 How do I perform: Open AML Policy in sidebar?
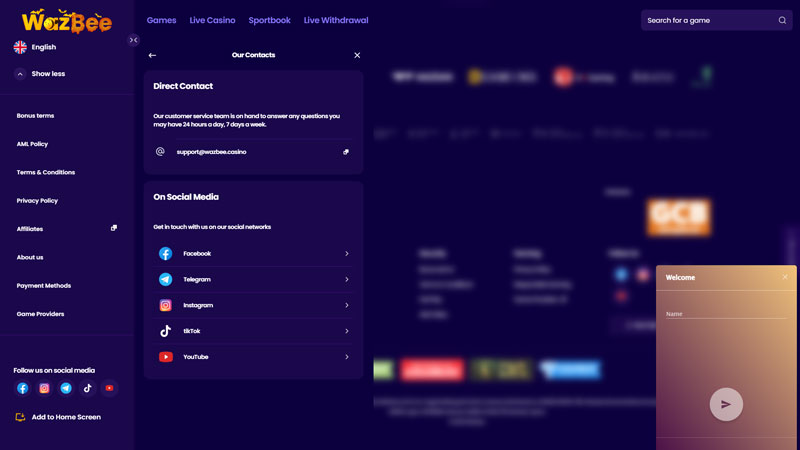(32, 144)
